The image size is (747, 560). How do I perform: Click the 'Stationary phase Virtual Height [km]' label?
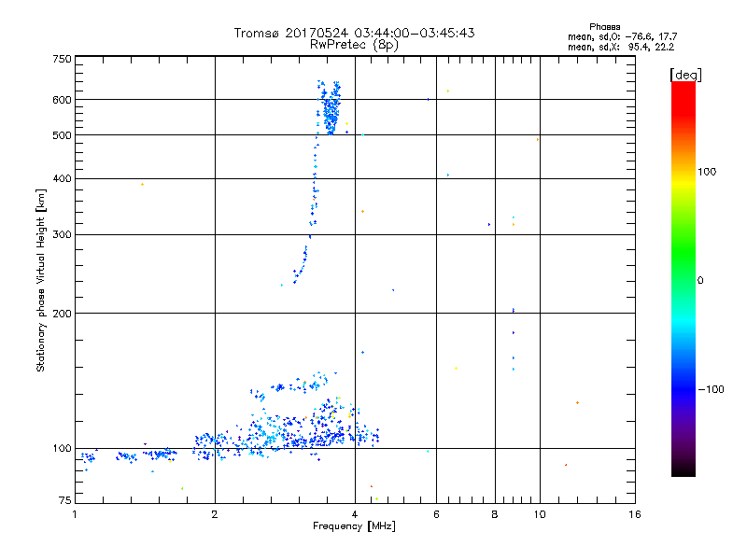tap(41, 281)
